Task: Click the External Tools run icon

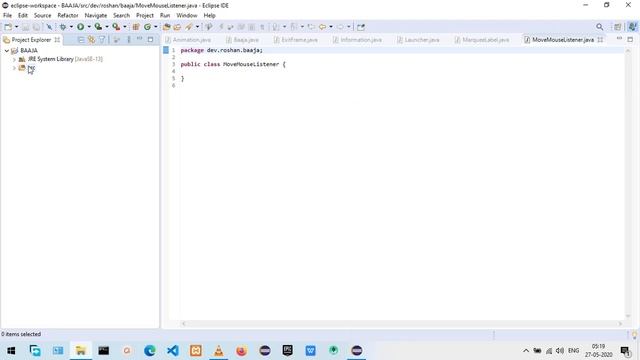Action: tap(116, 27)
